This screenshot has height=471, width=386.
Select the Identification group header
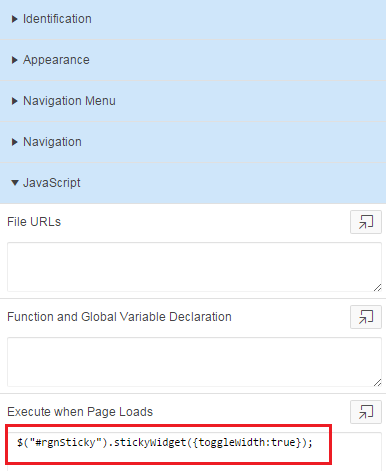(x=193, y=19)
